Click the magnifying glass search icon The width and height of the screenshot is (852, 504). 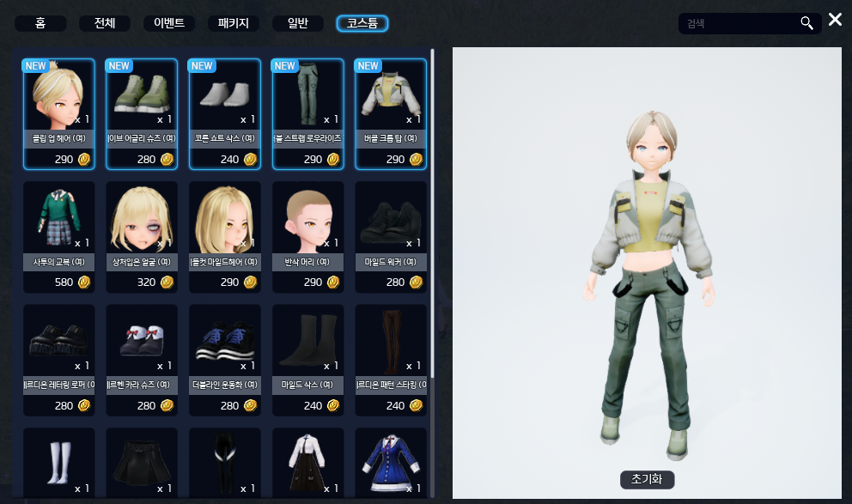coord(806,23)
